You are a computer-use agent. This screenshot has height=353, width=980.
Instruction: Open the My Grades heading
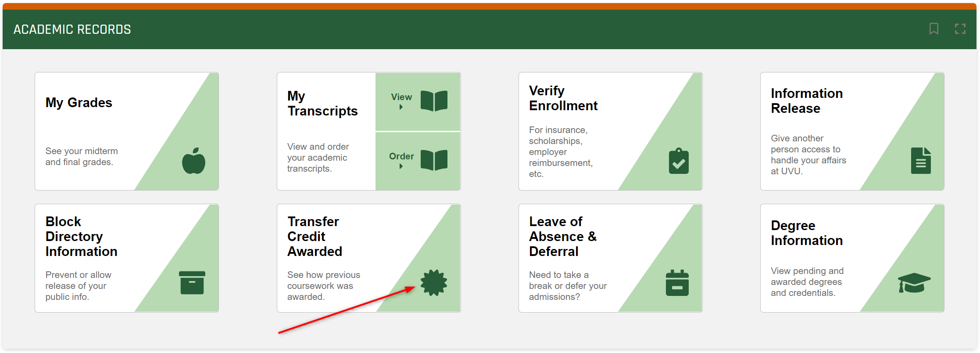79,103
